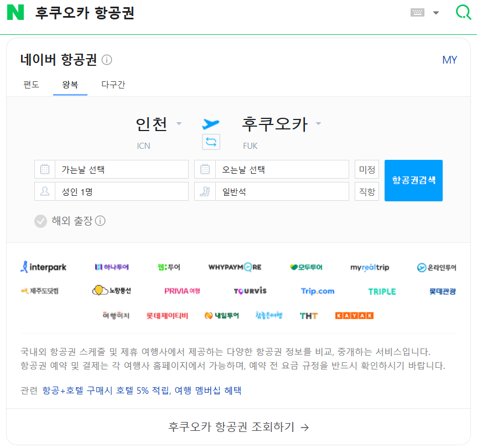Toggle the 직항 direct flight option
The width and height of the screenshot is (477, 448).
367,191
